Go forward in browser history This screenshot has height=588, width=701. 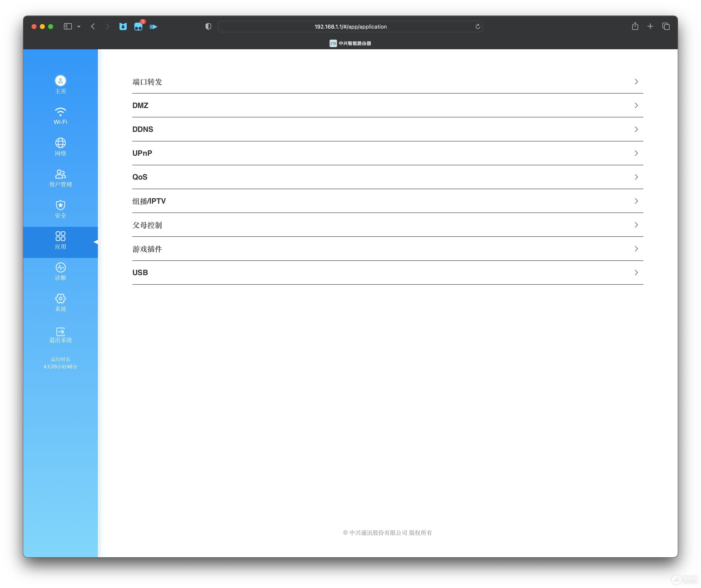coord(107,26)
